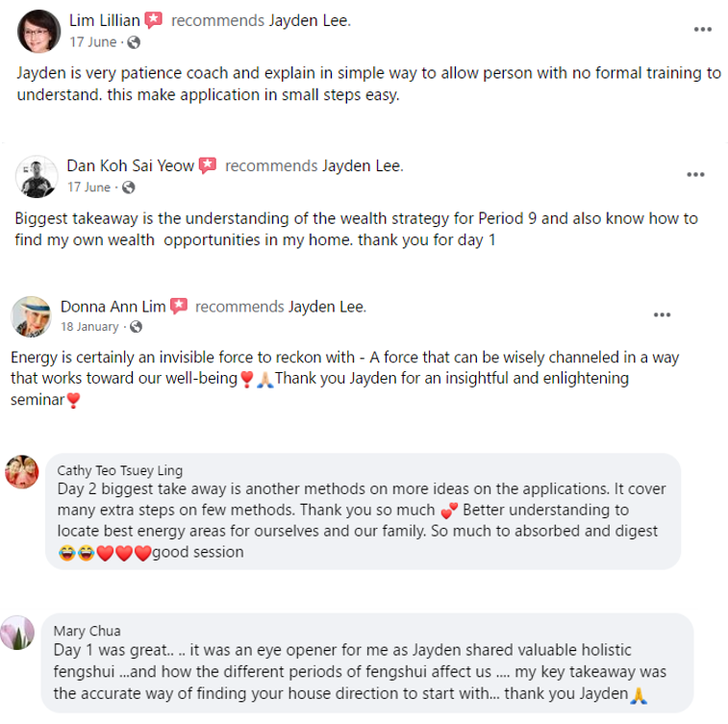
Task: Click the recommendation star badge beside Donna Ann Lim
Action: 179,307
